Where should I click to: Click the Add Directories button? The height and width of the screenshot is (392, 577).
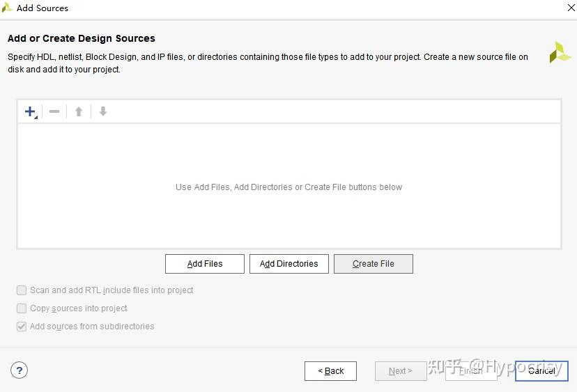point(289,264)
